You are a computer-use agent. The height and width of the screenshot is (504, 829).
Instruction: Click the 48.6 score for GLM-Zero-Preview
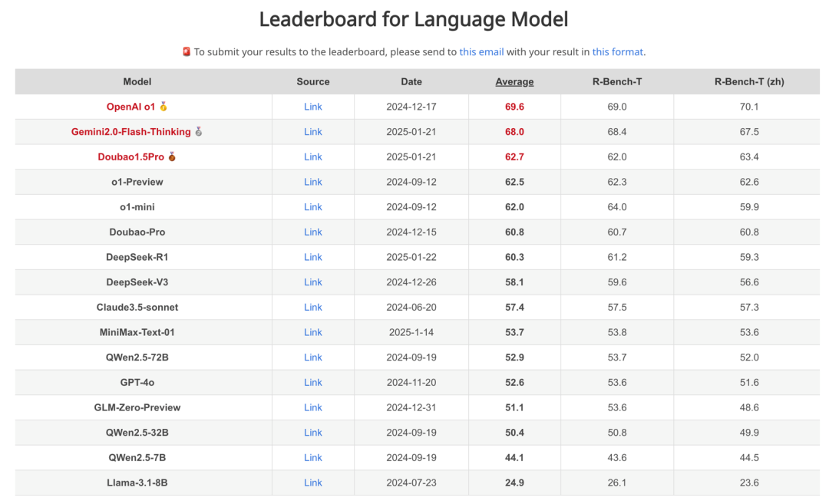point(749,408)
